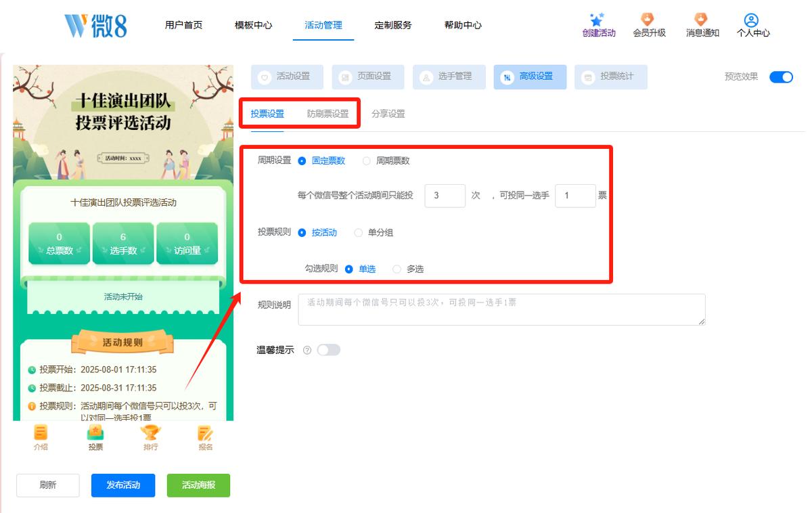Open 会员升级 badge icon

click(x=648, y=20)
